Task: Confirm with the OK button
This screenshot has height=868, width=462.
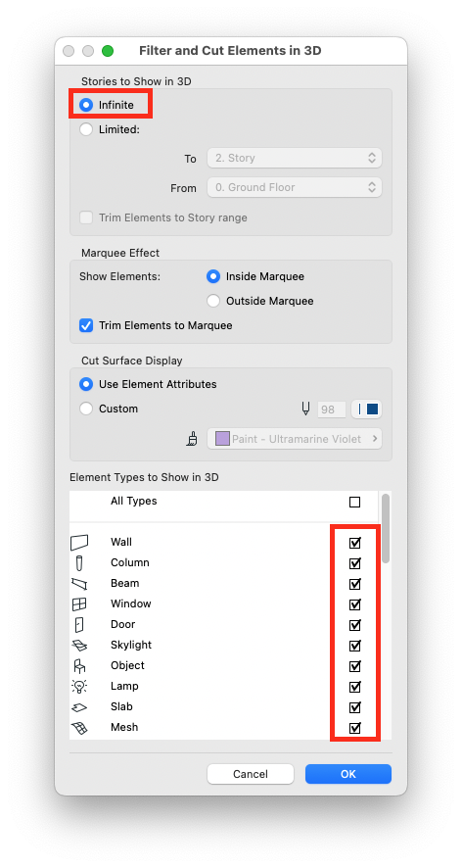Action: 348,774
